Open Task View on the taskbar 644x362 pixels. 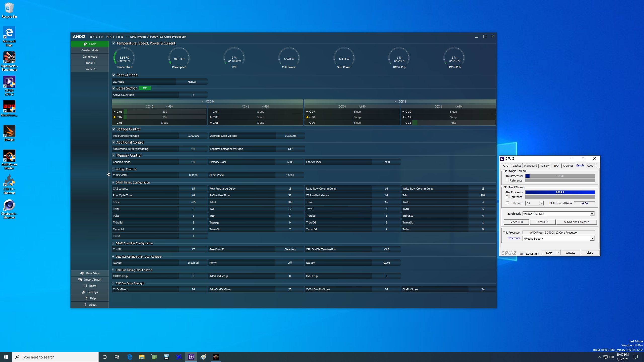pos(117,357)
